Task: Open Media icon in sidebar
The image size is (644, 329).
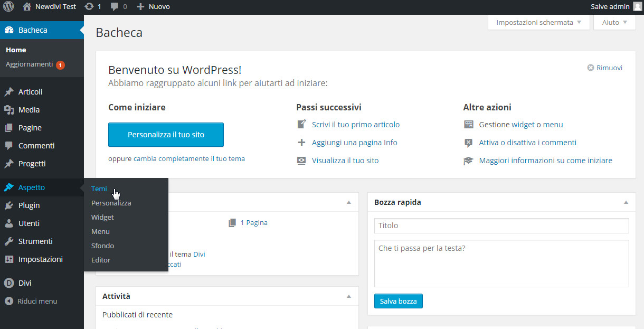Action: click(9, 110)
